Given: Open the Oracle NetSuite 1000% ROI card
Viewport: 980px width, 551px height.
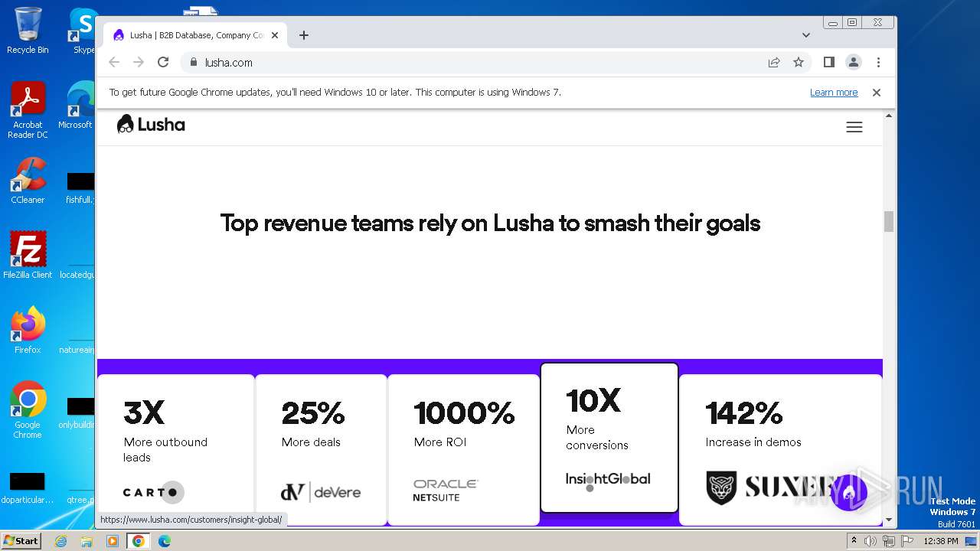Looking at the screenshot, I should click(x=463, y=449).
